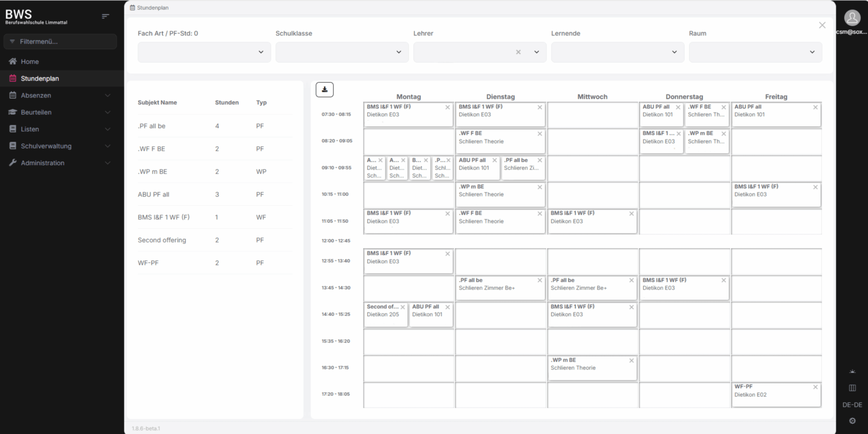Image resolution: width=868 pixels, height=434 pixels.
Task: Open user profile avatar
Action: (x=852, y=18)
